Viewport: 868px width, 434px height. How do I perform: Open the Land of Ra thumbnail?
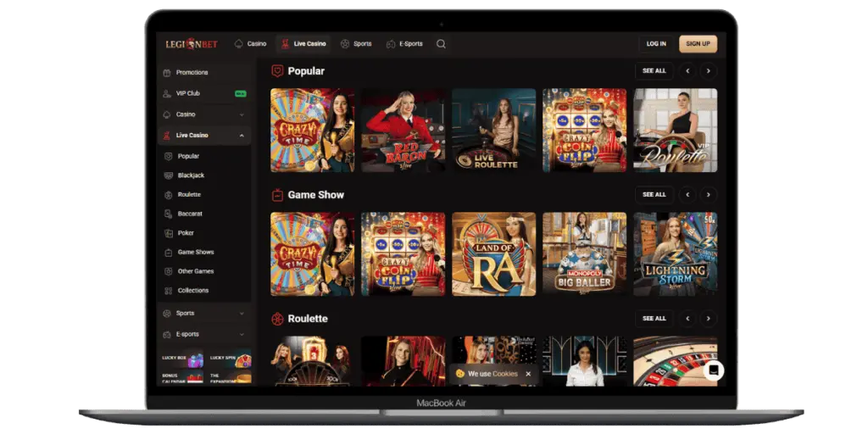[x=494, y=254]
